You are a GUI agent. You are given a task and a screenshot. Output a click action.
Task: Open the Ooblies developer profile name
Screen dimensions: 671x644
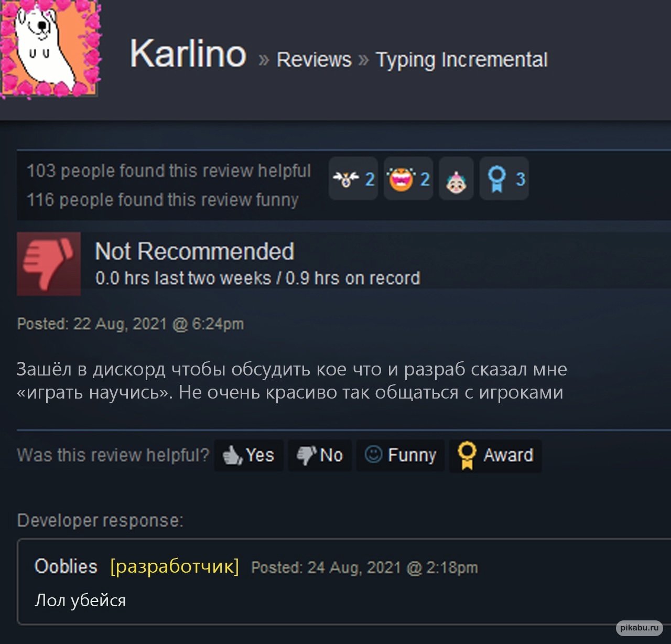pyautogui.click(x=66, y=566)
